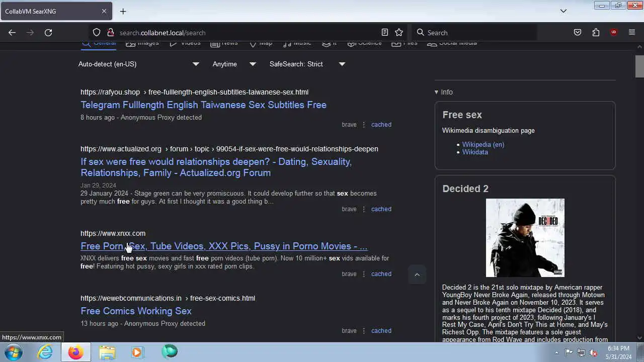This screenshot has width=644, height=362.
Task: Open three-dot options for Actualized.org result
Action: [x=364, y=209]
